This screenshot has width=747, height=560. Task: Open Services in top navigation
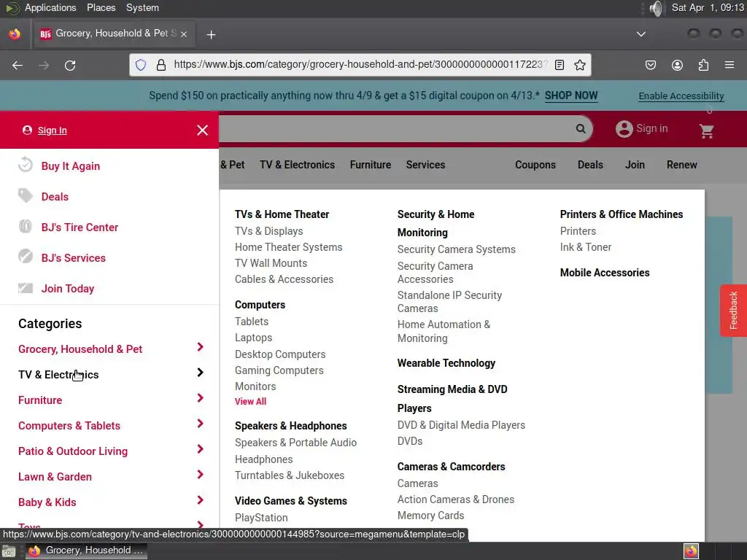425,165
